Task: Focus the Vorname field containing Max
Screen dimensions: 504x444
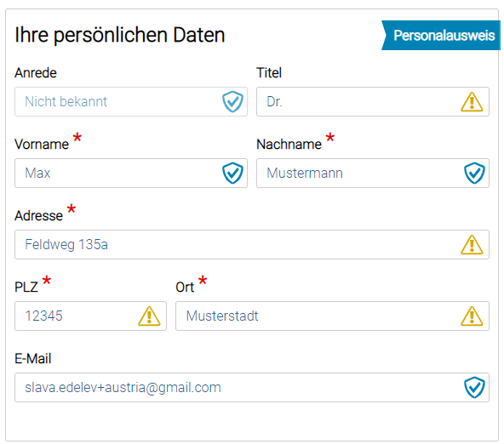Action: pos(131,173)
